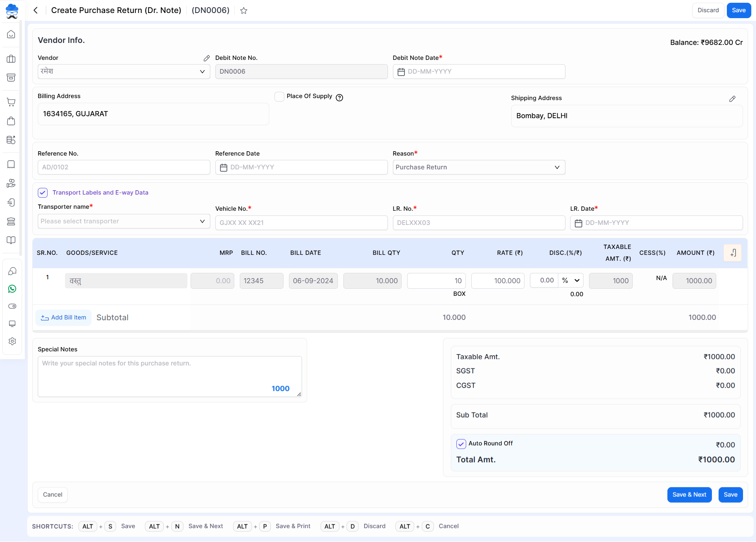Open the home dashboard sidebar icon
The width and height of the screenshot is (756, 542).
coord(11,35)
